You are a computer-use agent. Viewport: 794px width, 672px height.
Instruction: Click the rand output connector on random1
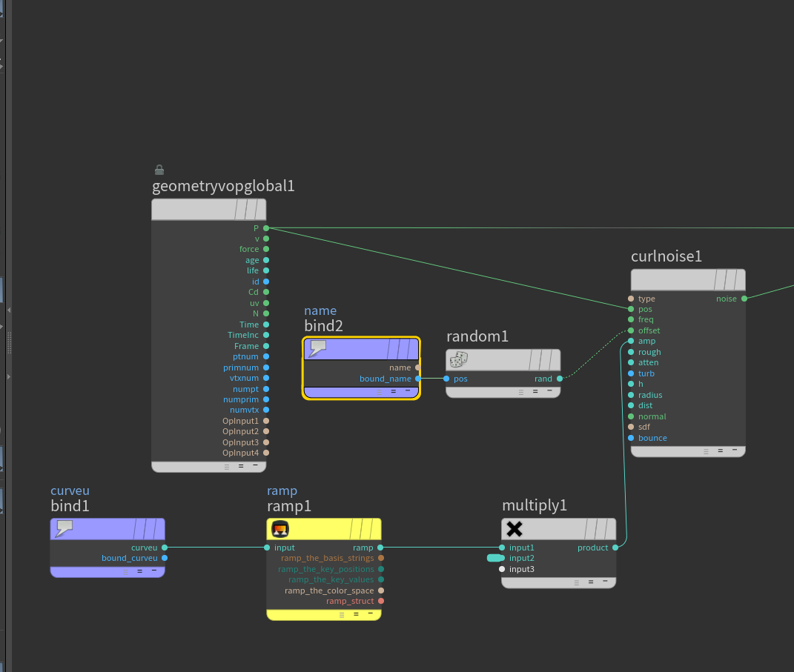[560, 379]
